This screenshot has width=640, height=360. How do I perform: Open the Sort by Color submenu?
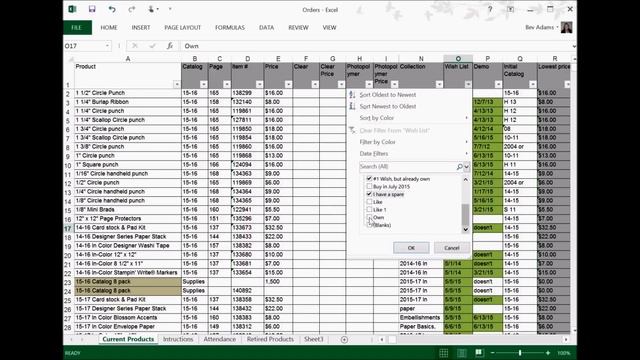point(408,118)
